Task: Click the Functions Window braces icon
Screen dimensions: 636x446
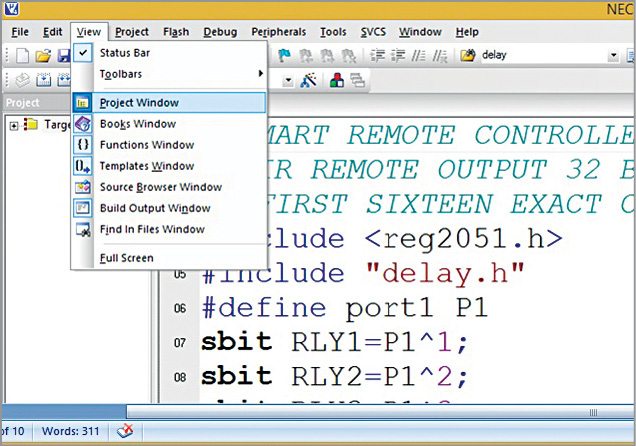Action: tap(83, 145)
